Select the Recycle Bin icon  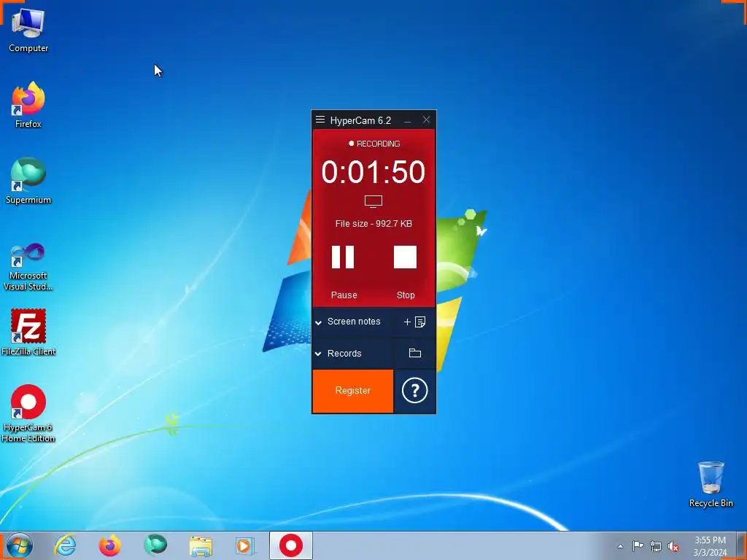click(711, 484)
